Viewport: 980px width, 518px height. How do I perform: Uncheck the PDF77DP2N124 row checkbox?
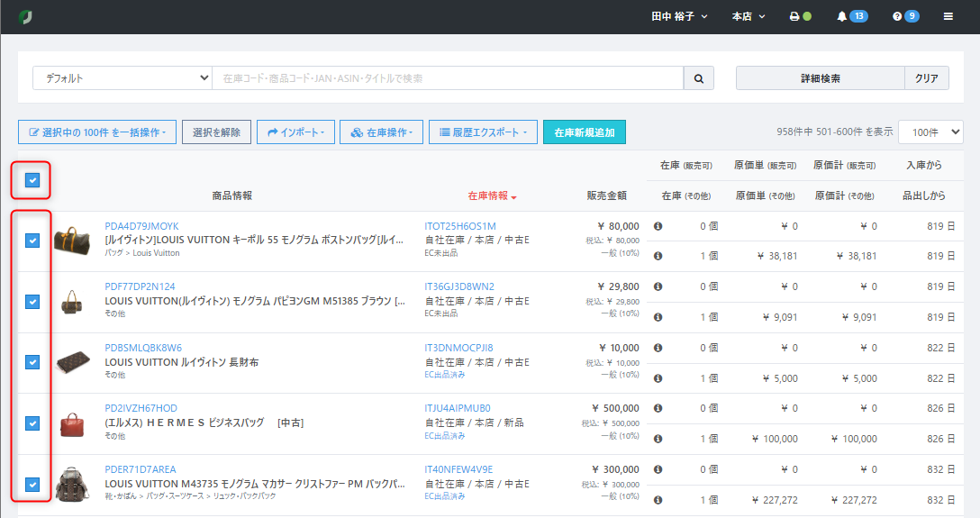point(32,301)
